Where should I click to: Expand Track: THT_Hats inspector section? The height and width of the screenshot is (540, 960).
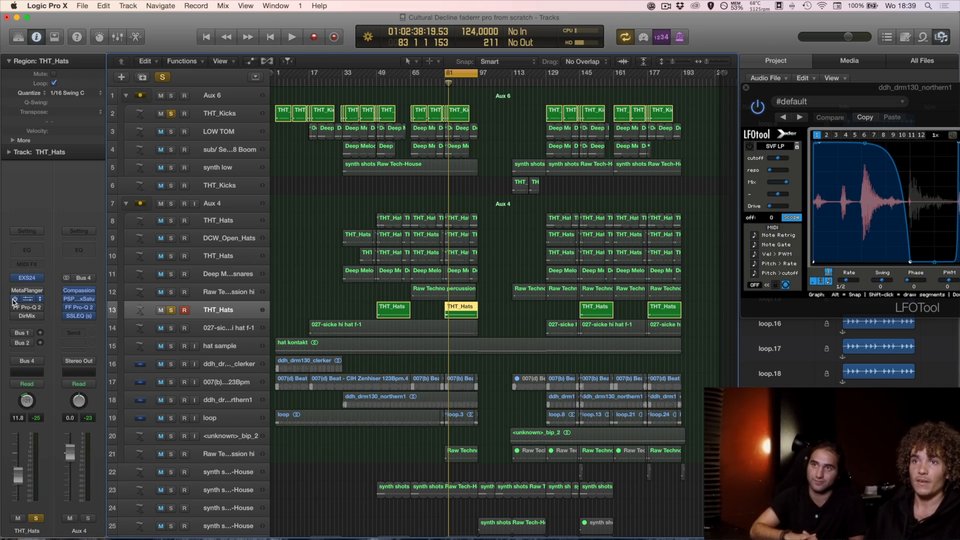click(x=9, y=152)
